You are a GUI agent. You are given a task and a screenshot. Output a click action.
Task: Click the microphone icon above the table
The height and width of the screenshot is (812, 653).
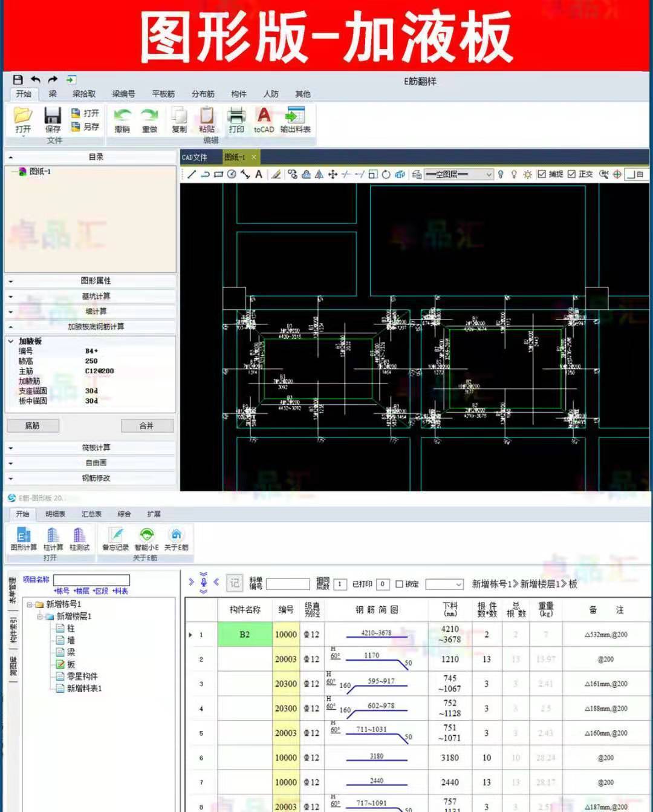(x=204, y=583)
